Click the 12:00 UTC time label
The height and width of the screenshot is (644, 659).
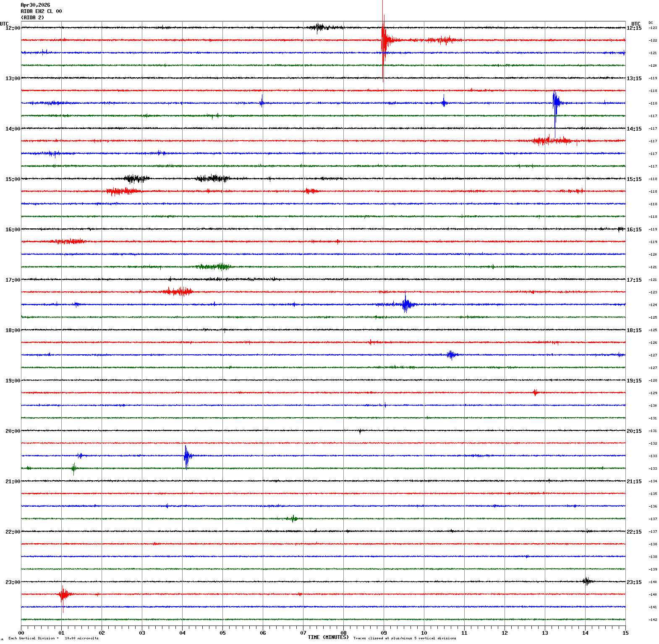(x=13, y=28)
